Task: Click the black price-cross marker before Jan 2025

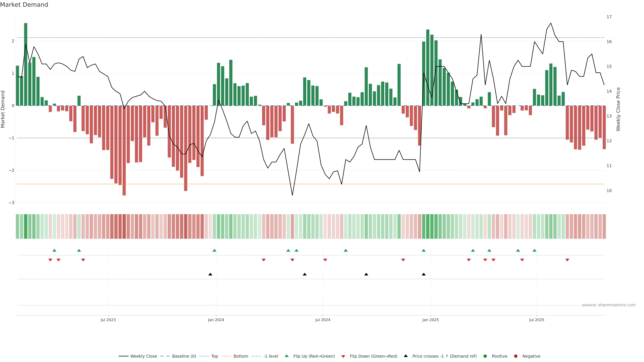Action: click(423, 274)
